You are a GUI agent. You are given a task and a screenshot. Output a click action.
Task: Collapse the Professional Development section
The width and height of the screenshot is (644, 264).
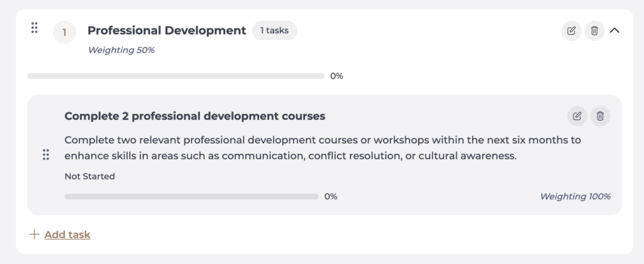point(614,30)
